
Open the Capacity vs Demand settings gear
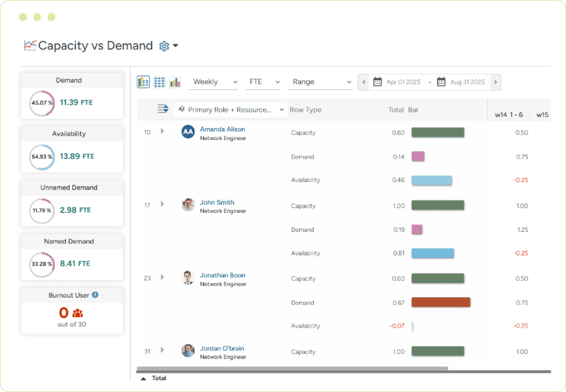(x=164, y=46)
